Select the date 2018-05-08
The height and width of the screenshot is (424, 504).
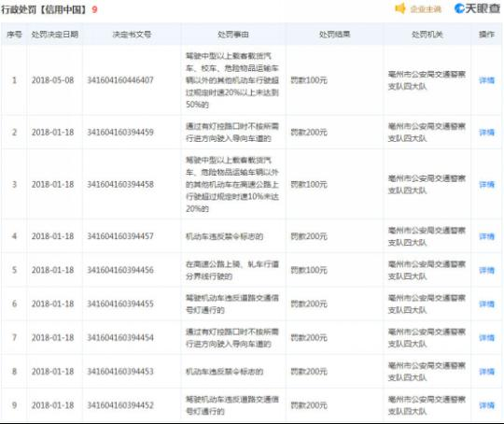[x=52, y=80]
